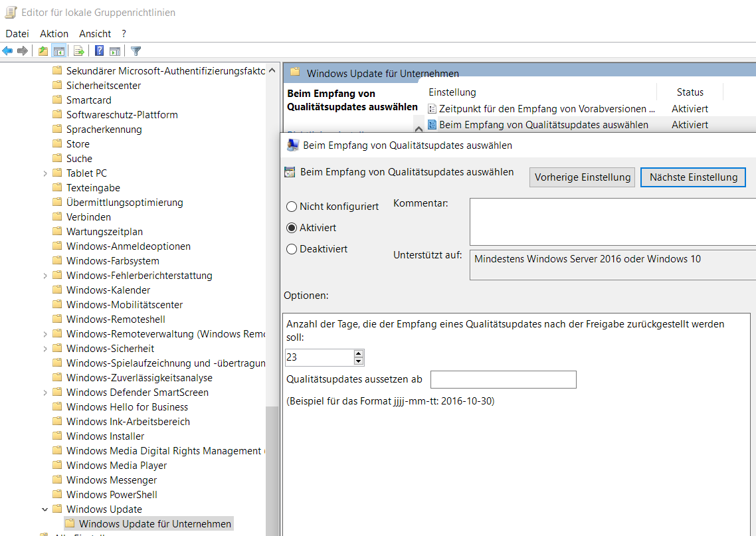Image resolution: width=756 pixels, height=536 pixels.
Task: Select the Übermittlungsoptimierung tree item
Action: tap(124, 203)
